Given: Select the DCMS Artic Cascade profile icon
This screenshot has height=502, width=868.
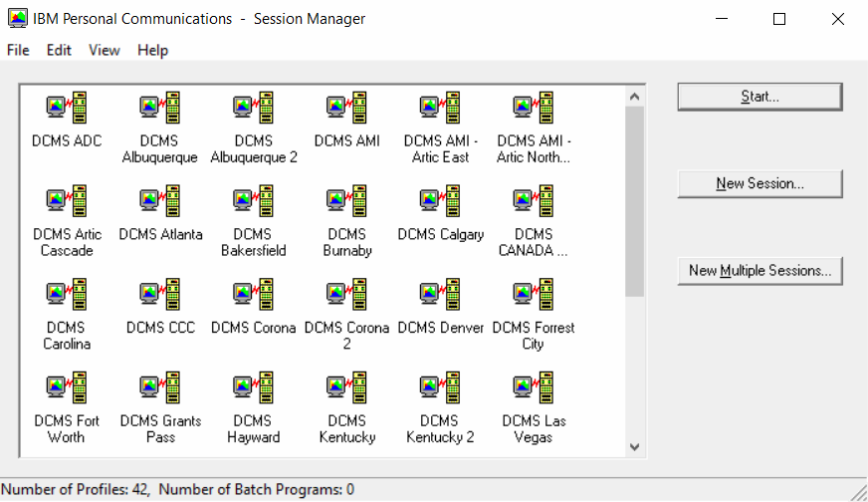Looking at the screenshot, I should [x=67, y=201].
